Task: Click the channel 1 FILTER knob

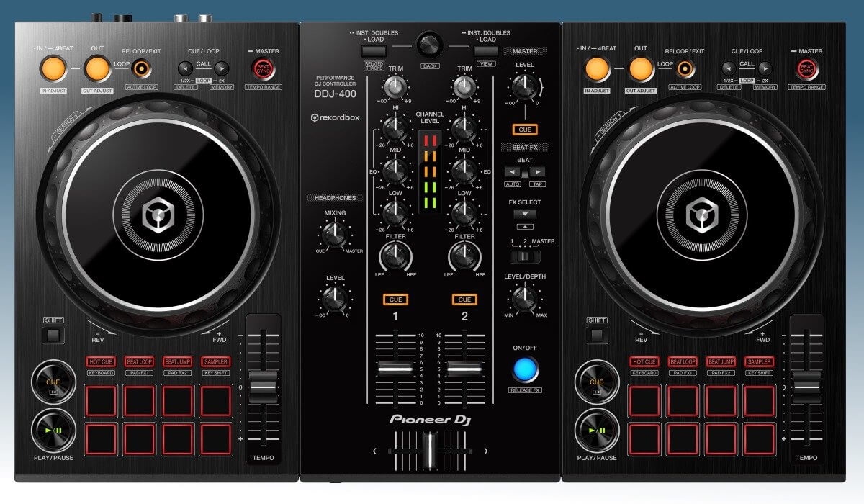Action: [394, 256]
